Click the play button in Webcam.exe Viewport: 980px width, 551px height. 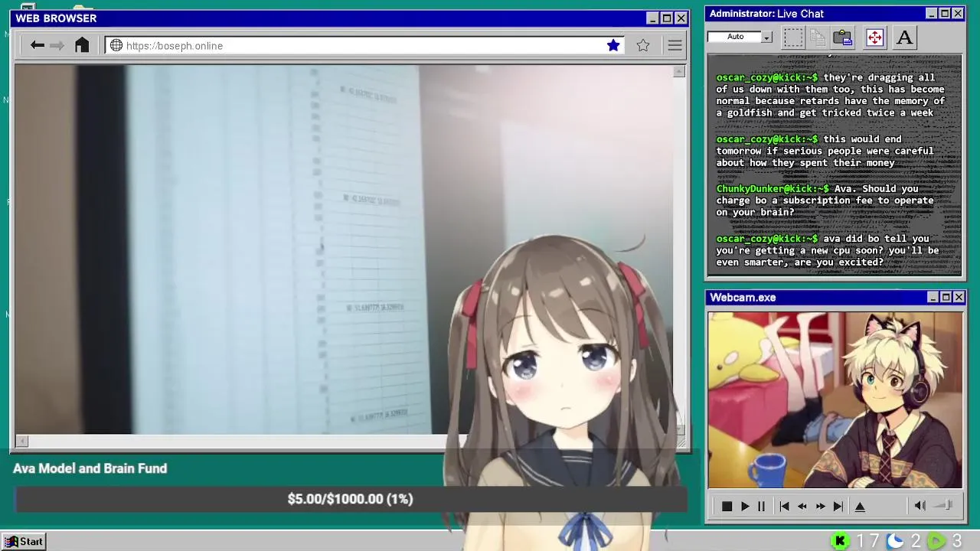[x=744, y=506]
